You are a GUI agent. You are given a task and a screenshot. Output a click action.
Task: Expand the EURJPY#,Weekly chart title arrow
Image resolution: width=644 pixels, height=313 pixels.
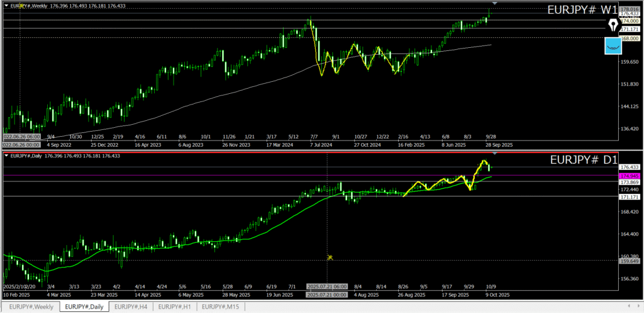click(x=7, y=6)
